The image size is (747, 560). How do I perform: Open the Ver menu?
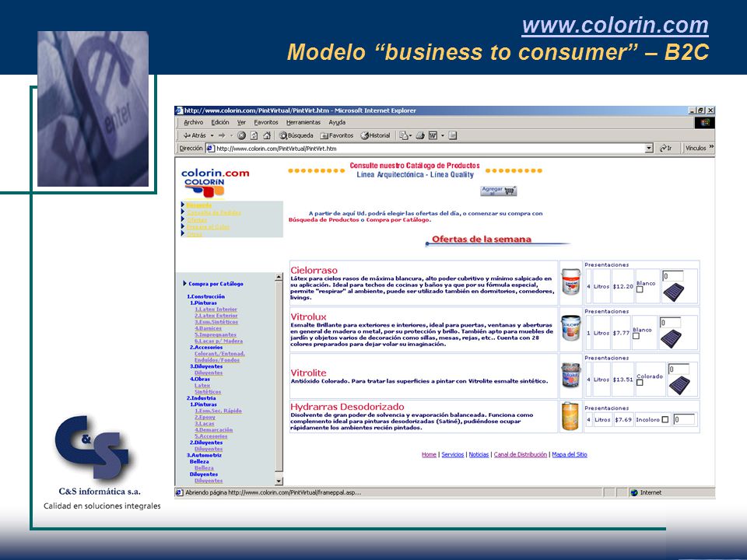point(241,123)
